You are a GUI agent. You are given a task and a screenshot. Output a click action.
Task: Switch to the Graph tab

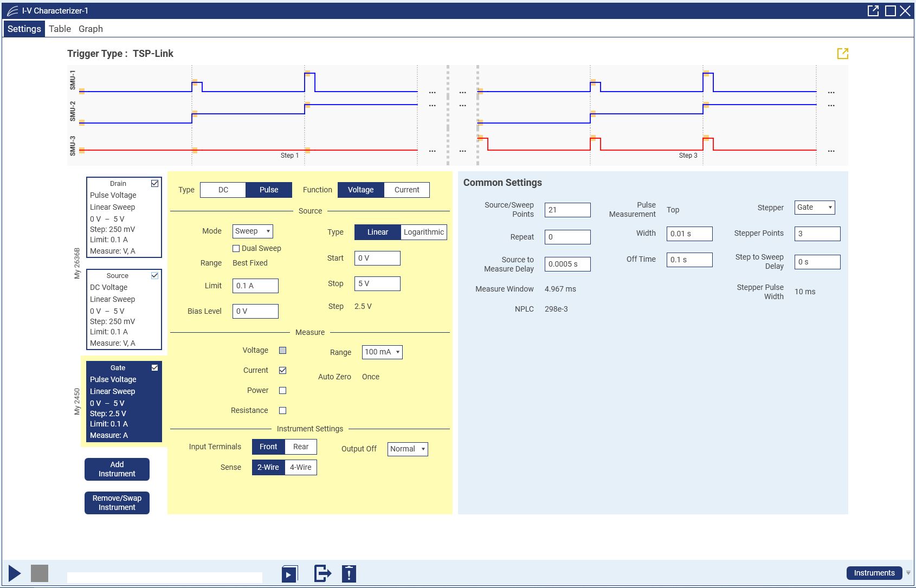(91, 29)
